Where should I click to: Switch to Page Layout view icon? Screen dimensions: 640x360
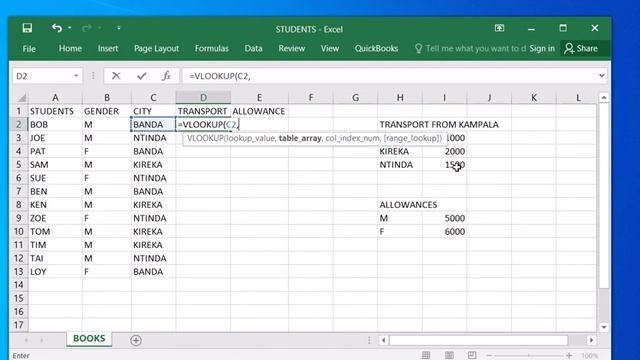pyautogui.click(x=449, y=356)
